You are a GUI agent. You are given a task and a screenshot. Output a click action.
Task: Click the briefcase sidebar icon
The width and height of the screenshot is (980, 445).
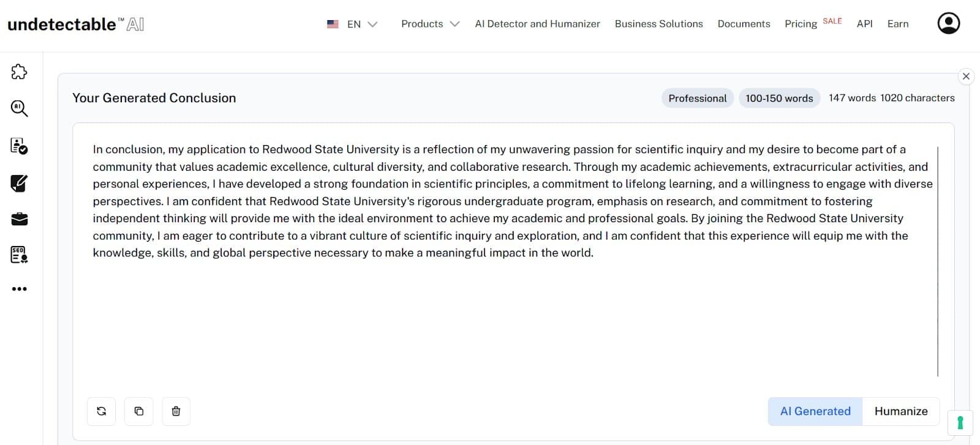[x=19, y=219]
